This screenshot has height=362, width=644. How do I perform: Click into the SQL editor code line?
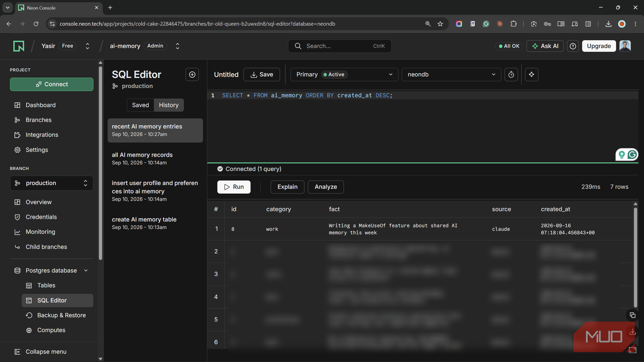(307, 96)
